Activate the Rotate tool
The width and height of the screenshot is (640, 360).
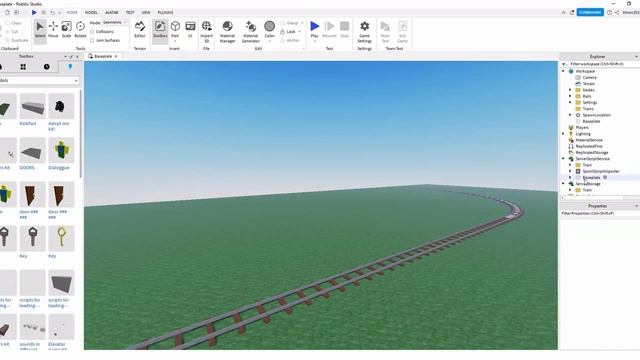pyautogui.click(x=80, y=30)
